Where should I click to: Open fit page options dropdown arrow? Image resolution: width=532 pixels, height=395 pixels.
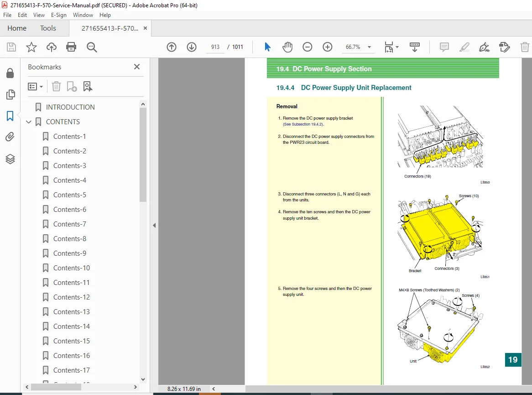click(x=397, y=47)
